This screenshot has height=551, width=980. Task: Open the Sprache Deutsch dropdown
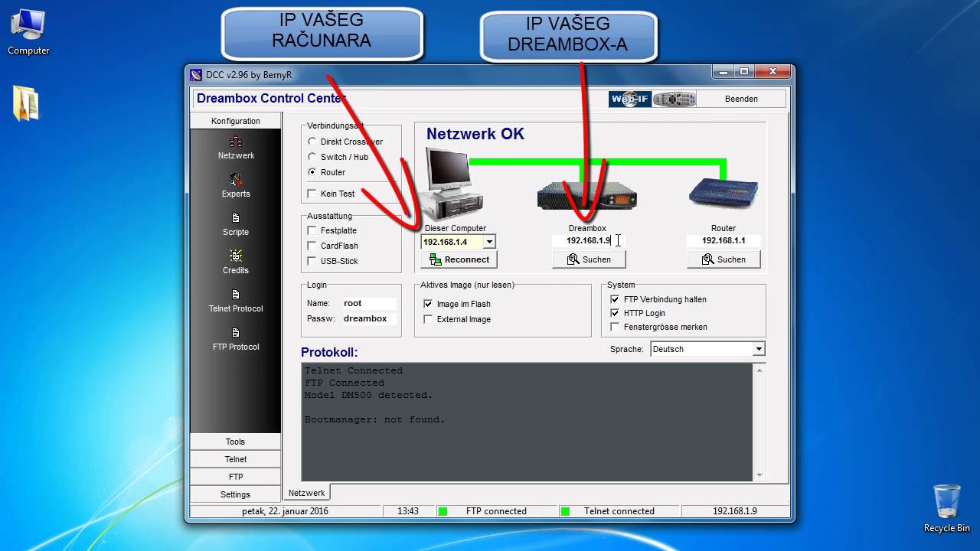click(759, 349)
